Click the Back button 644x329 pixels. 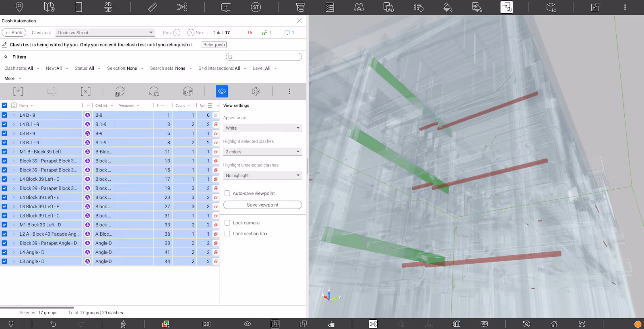coord(14,33)
